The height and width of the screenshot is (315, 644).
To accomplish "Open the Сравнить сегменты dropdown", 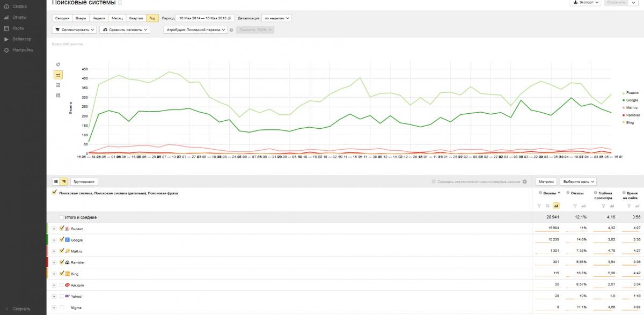I will click(x=125, y=30).
